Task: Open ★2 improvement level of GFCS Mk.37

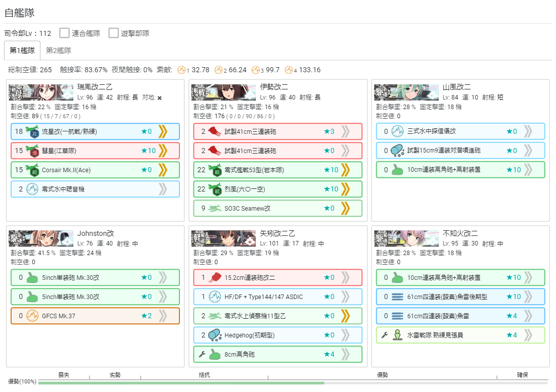Action: 147,316
